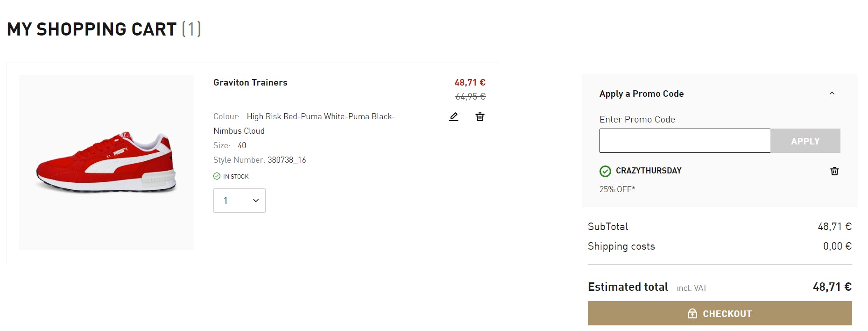The image size is (868, 331).
Task: Open the Graviton Trainers product title
Action: (250, 83)
